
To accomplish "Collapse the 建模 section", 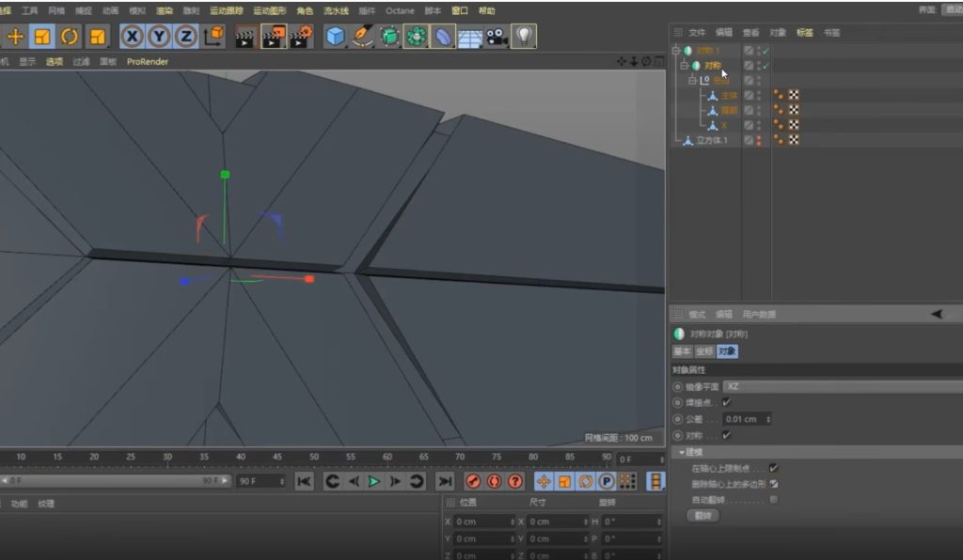I will click(x=681, y=452).
